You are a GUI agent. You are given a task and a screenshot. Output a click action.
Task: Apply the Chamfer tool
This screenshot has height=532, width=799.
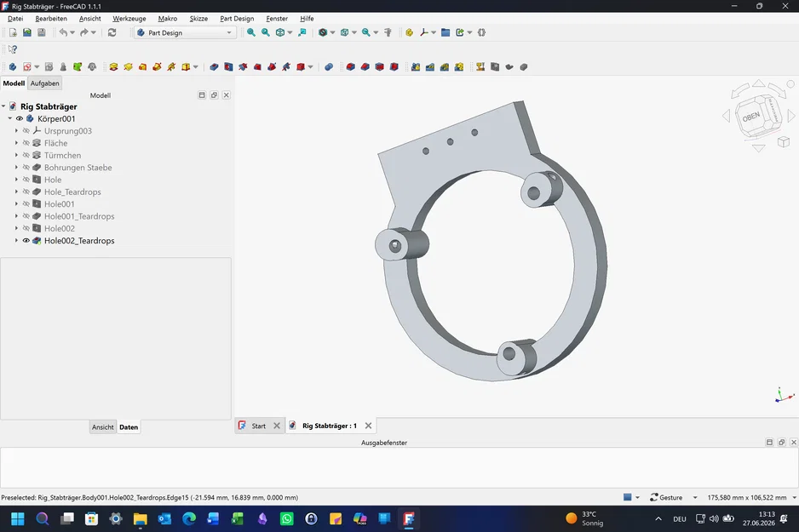[x=365, y=66]
